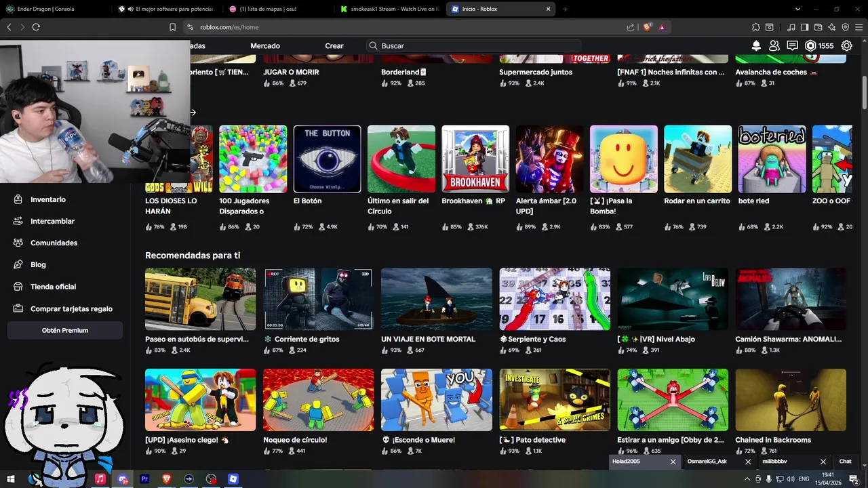Open browser extensions puzzle icon

(x=756, y=27)
